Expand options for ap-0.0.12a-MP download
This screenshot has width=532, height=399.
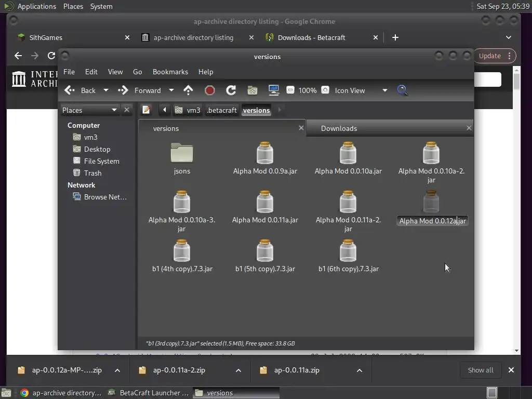[117, 370]
